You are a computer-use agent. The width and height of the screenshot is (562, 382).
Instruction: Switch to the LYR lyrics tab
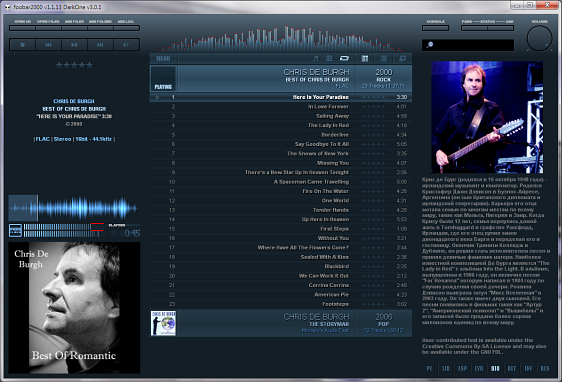tap(479, 368)
